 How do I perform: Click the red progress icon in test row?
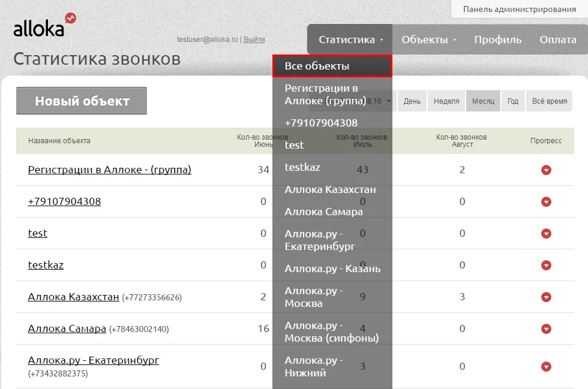546,234
